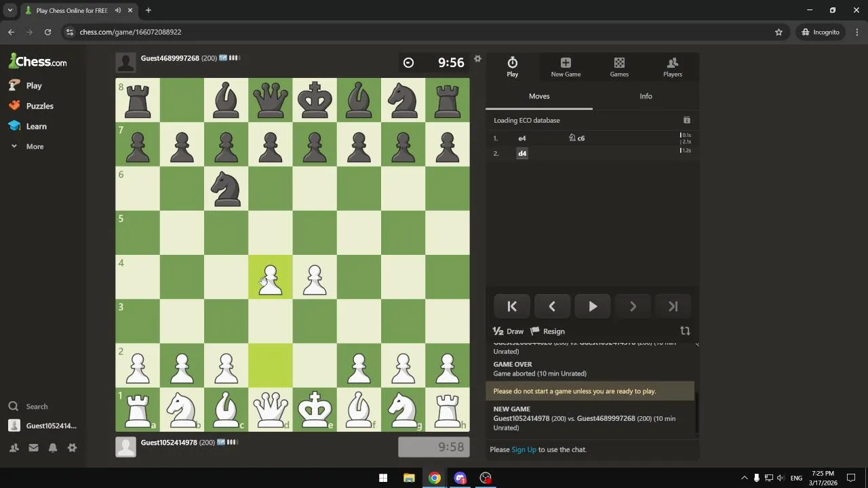
Task: Jump to the first move
Action: click(512, 306)
